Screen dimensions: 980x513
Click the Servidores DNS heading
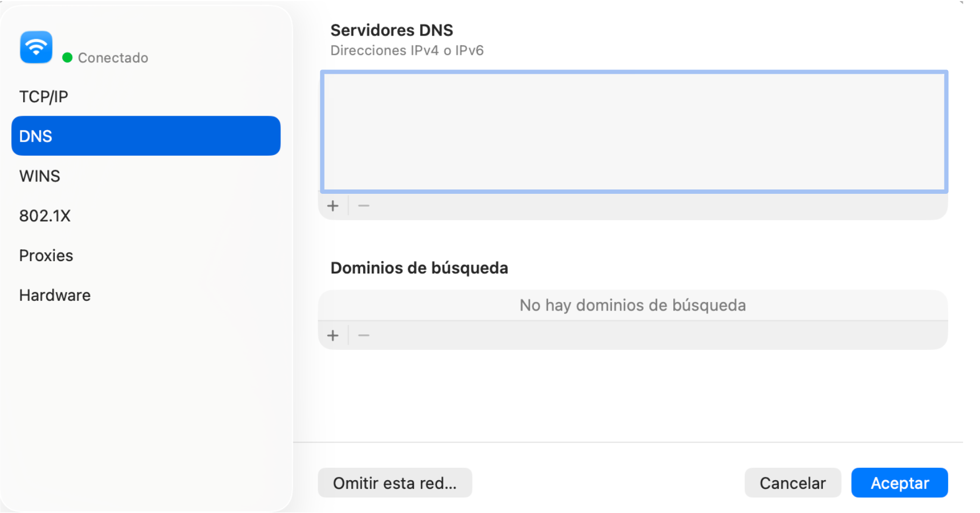click(x=392, y=30)
